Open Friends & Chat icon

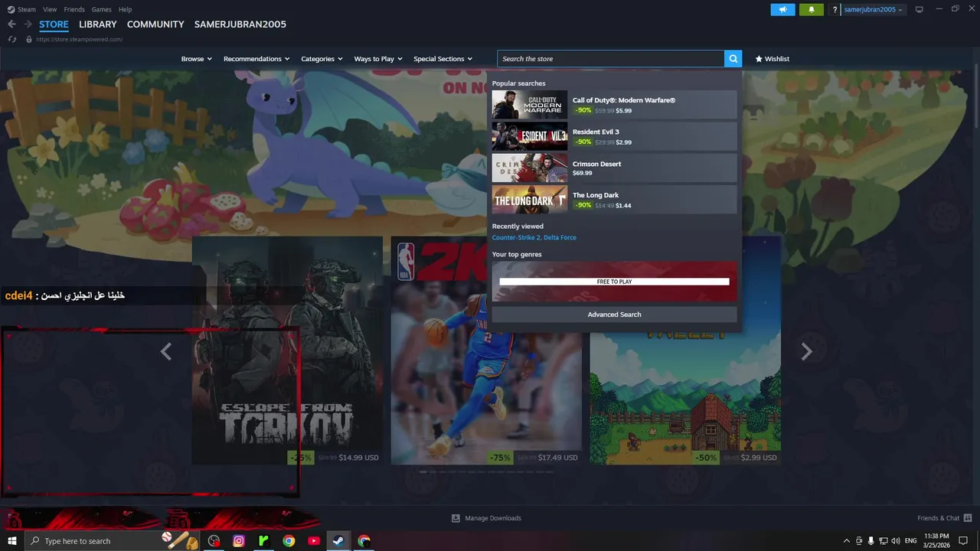[x=968, y=518]
